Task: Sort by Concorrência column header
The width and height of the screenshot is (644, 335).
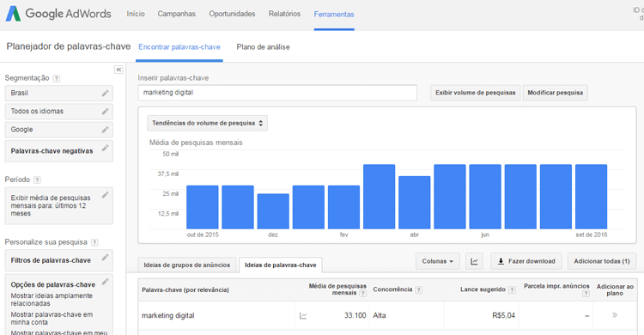Action: [x=392, y=289]
